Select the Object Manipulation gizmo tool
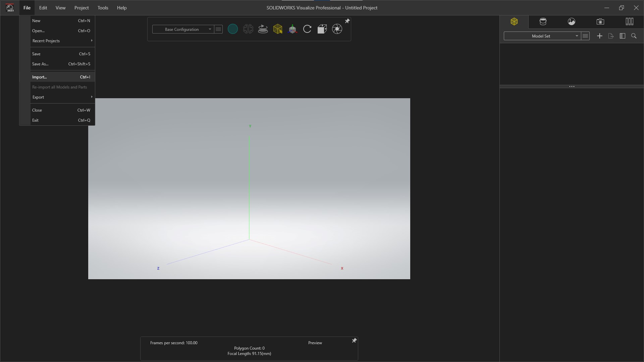This screenshot has width=644, height=362. point(292,29)
